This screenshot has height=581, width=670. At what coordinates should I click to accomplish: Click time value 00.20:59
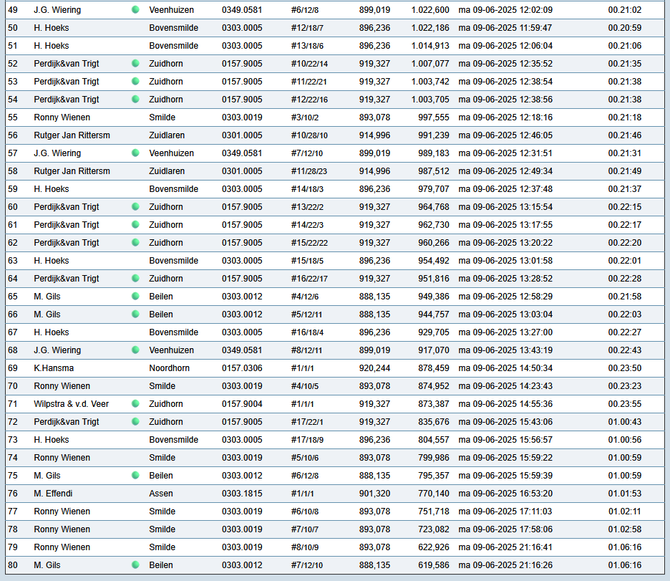[x=625, y=28]
